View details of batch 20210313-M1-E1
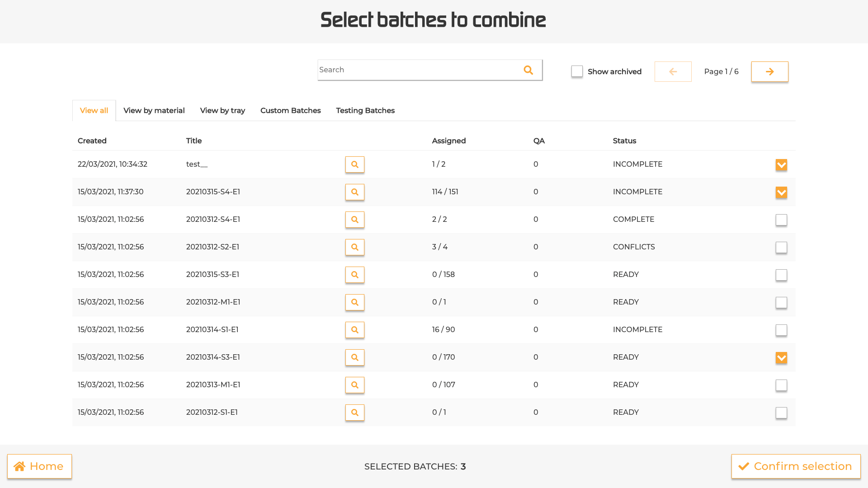The image size is (868, 488). pyautogui.click(x=354, y=385)
